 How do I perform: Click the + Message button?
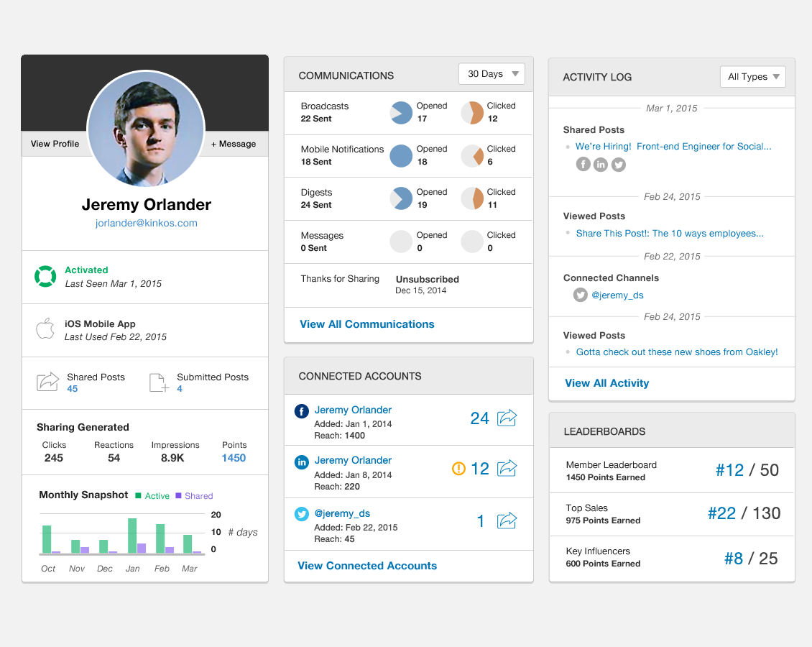(x=234, y=144)
